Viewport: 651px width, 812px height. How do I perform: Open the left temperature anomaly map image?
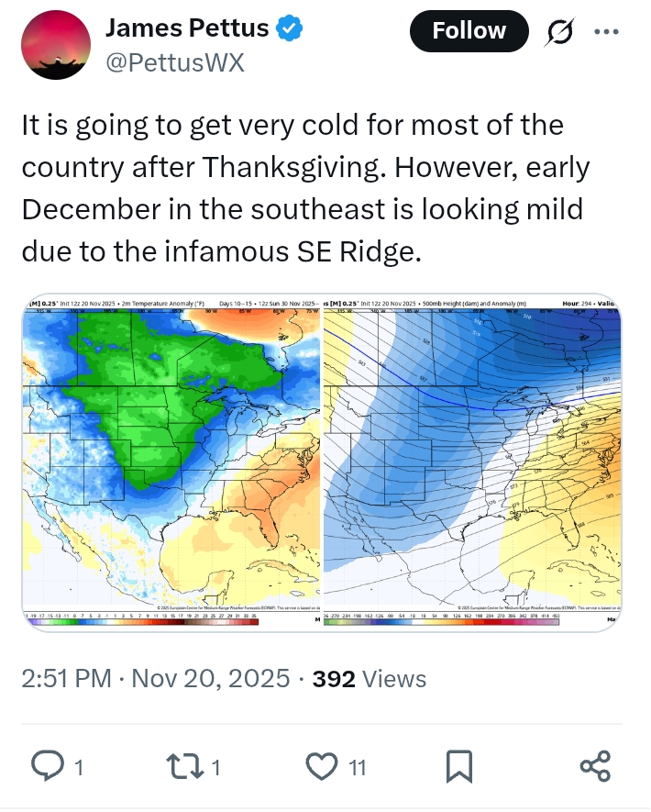(x=171, y=459)
